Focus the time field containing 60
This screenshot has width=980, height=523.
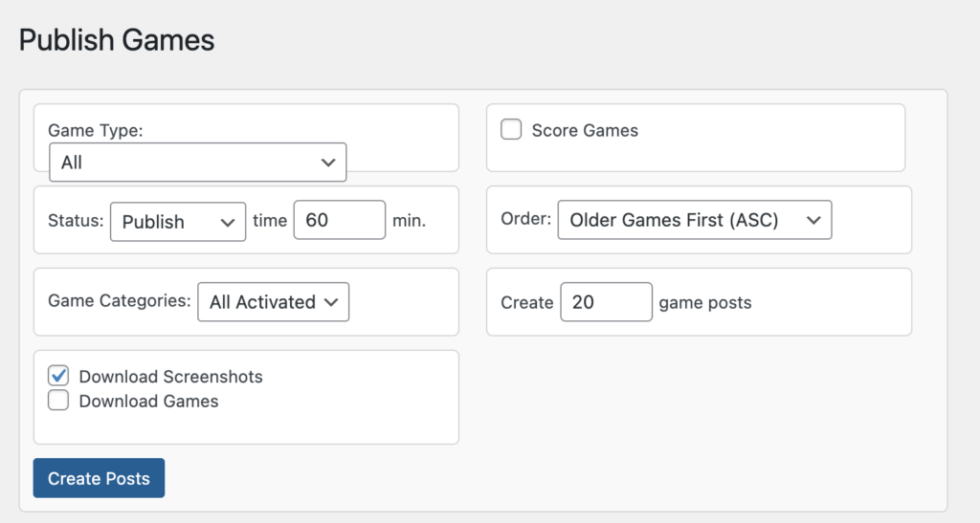pyautogui.click(x=339, y=220)
